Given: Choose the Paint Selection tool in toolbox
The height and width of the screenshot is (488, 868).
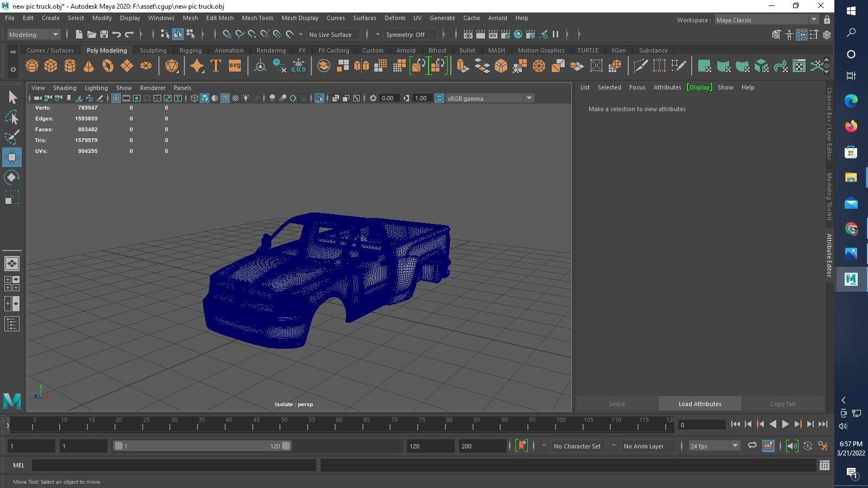Looking at the screenshot, I should (x=12, y=137).
